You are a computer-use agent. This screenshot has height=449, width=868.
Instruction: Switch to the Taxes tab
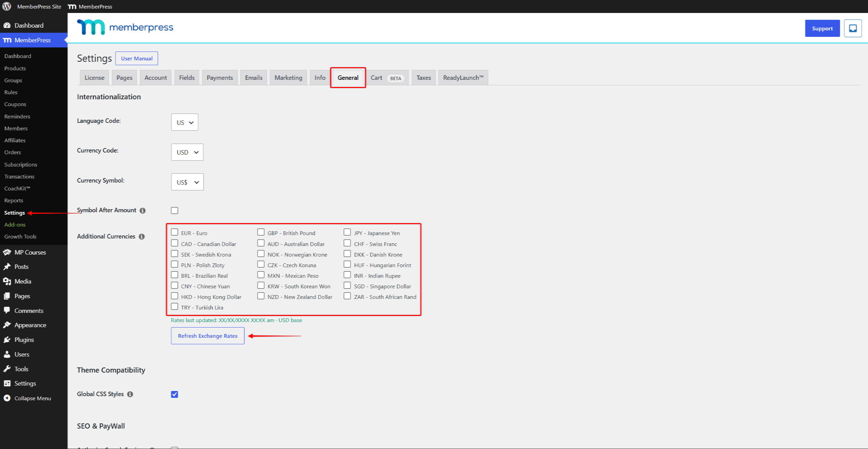coord(423,78)
